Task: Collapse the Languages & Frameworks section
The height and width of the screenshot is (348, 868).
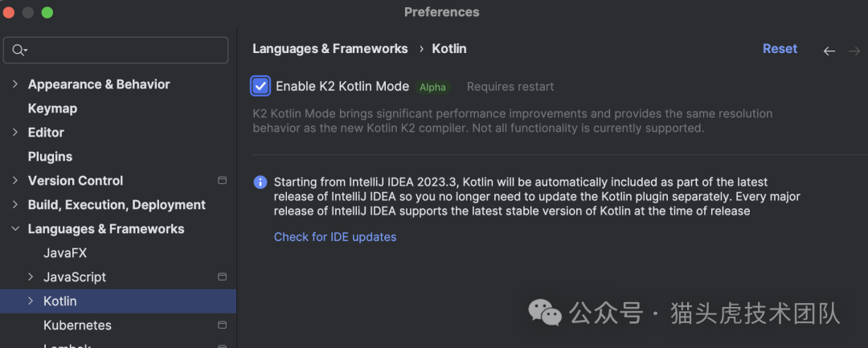Action: [15, 229]
